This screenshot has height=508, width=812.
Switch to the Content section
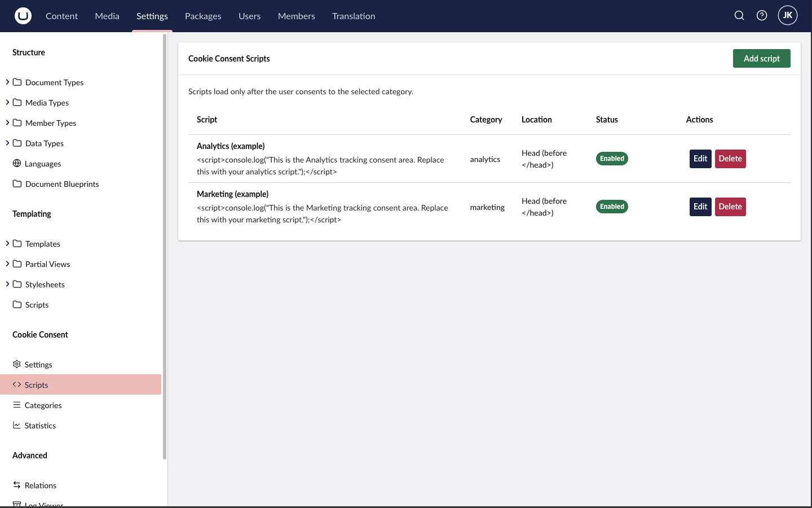pos(61,16)
